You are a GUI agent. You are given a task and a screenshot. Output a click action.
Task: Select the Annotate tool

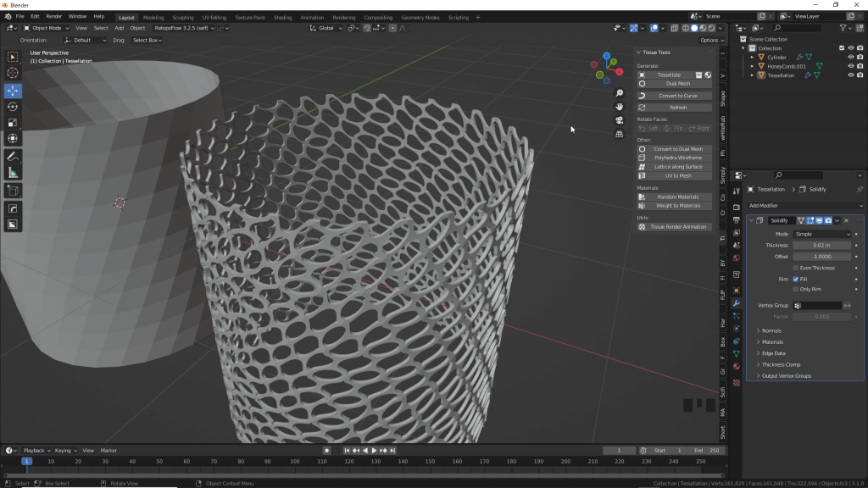pos(12,157)
